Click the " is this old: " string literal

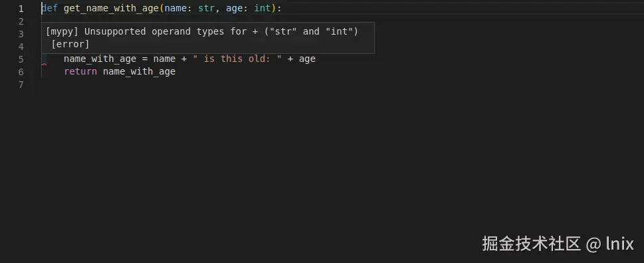pyautogui.click(x=237, y=59)
